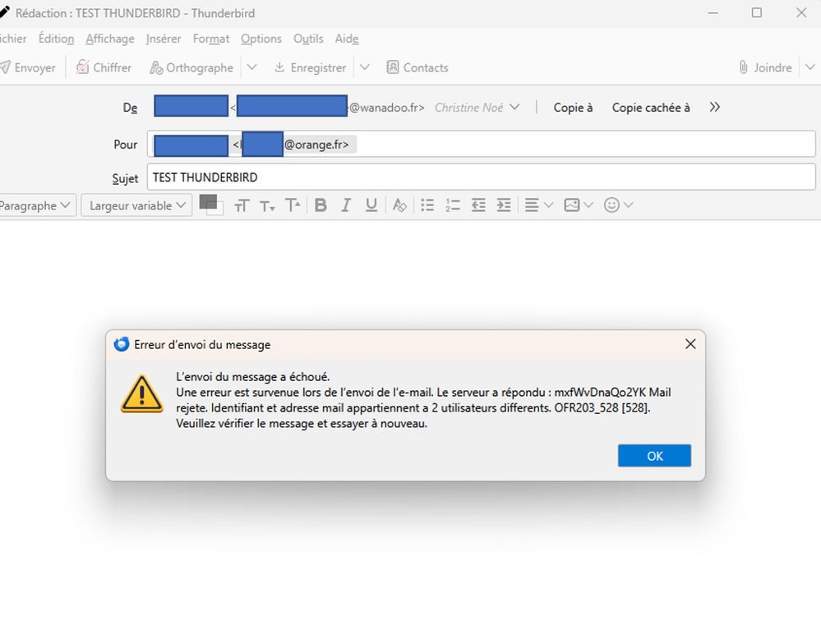Screen dimensions: 821x644
Task: Open the Options menu
Action: tap(261, 39)
